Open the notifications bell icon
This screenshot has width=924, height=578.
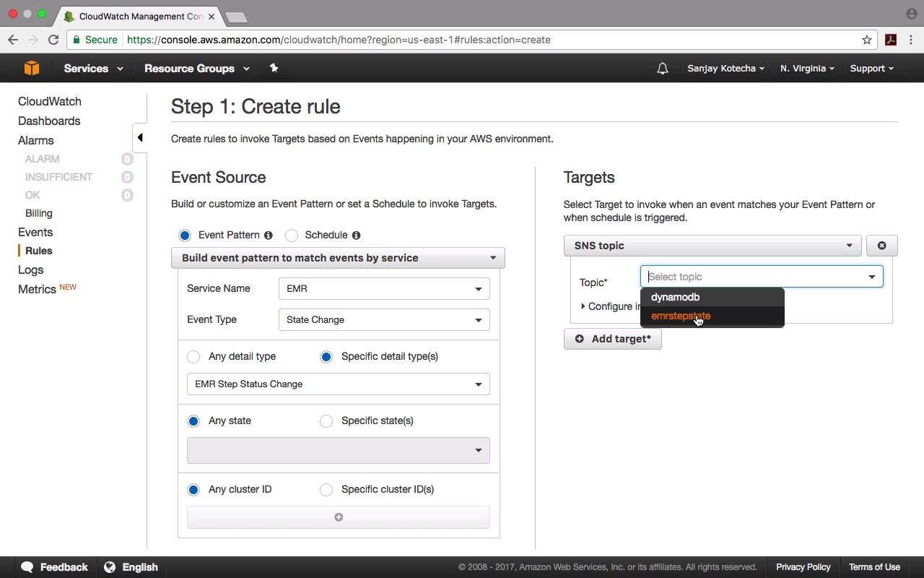click(662, 69)
